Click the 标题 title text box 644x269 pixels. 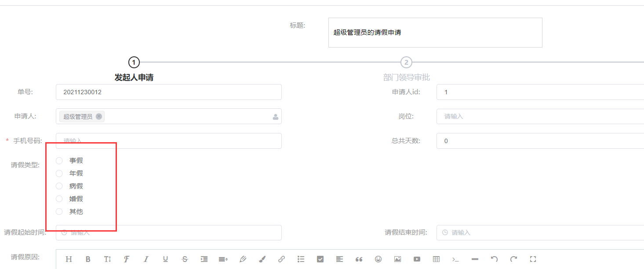click(435, 33)
